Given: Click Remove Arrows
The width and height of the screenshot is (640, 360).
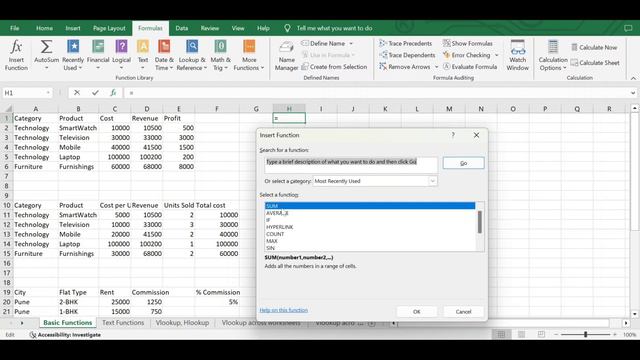Looking at the screenshot, I should pos(404,67).
